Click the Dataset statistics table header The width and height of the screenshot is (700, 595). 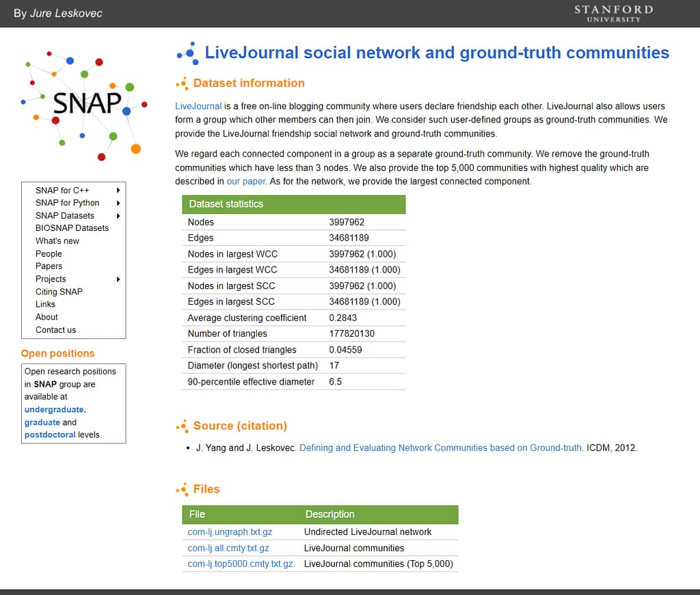(294, 204)
